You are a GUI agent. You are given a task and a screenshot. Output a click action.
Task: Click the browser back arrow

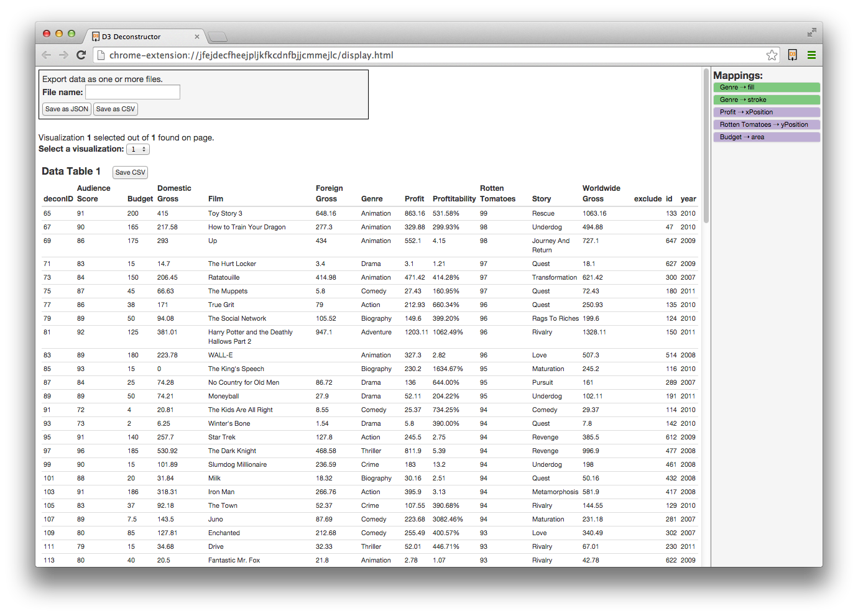(x=47, y=55)
